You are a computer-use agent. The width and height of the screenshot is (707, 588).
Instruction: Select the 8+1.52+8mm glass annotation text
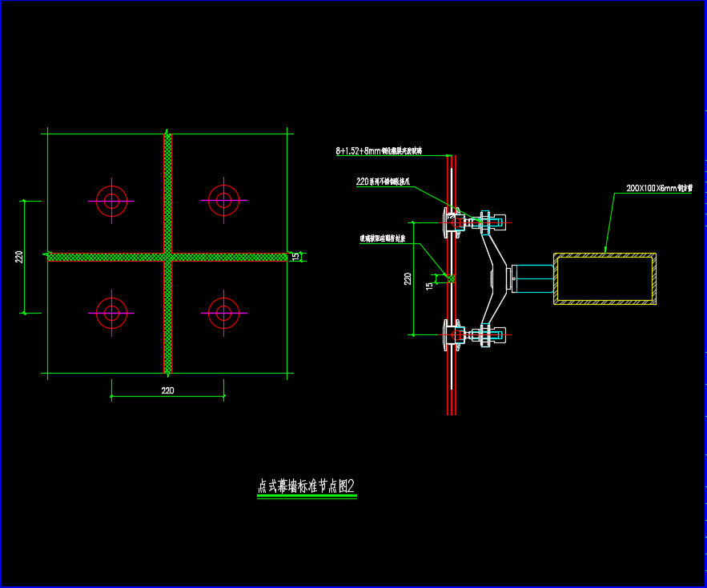(x=379, y=150)
